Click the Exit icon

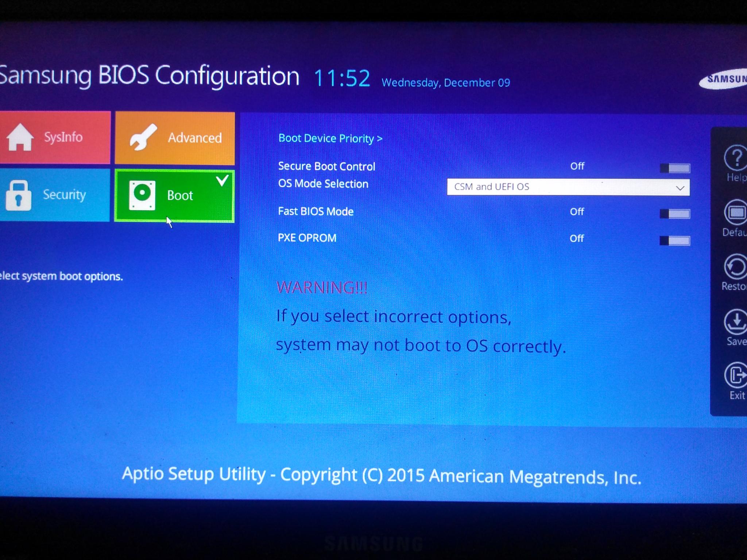[x=735, y=375]
